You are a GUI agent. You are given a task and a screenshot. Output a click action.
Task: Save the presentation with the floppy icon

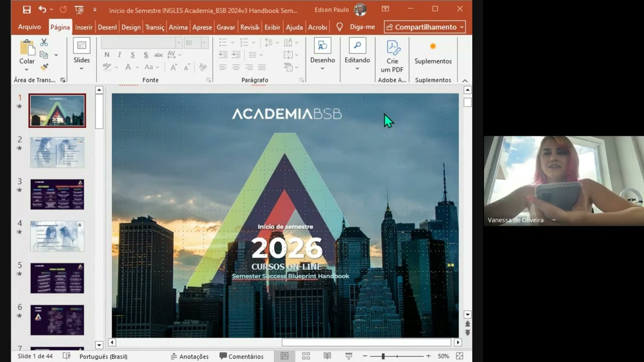pyautogui.click(x=27, y=10)
